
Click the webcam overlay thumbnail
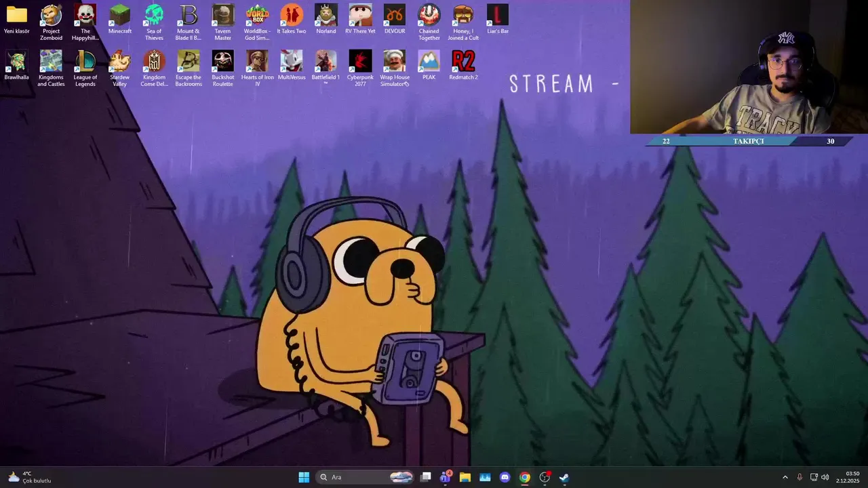click(749, 67)
